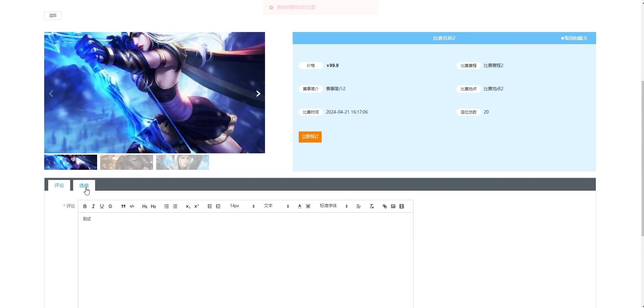Switch to the 选座 tab
This screenshot has height=308, width=644.
pyautogui.click(x=84, y=185)
